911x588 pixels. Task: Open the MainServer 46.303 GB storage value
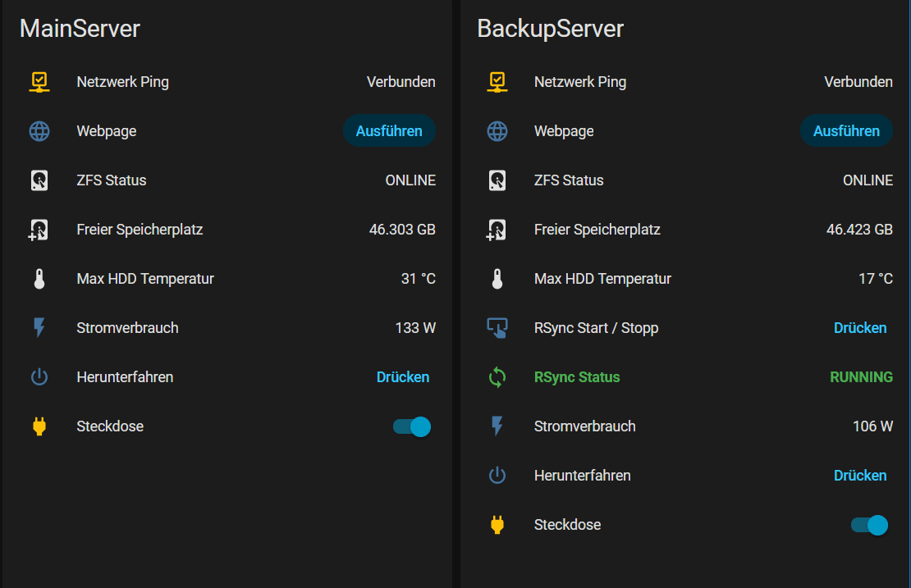(x=402, y=230)
